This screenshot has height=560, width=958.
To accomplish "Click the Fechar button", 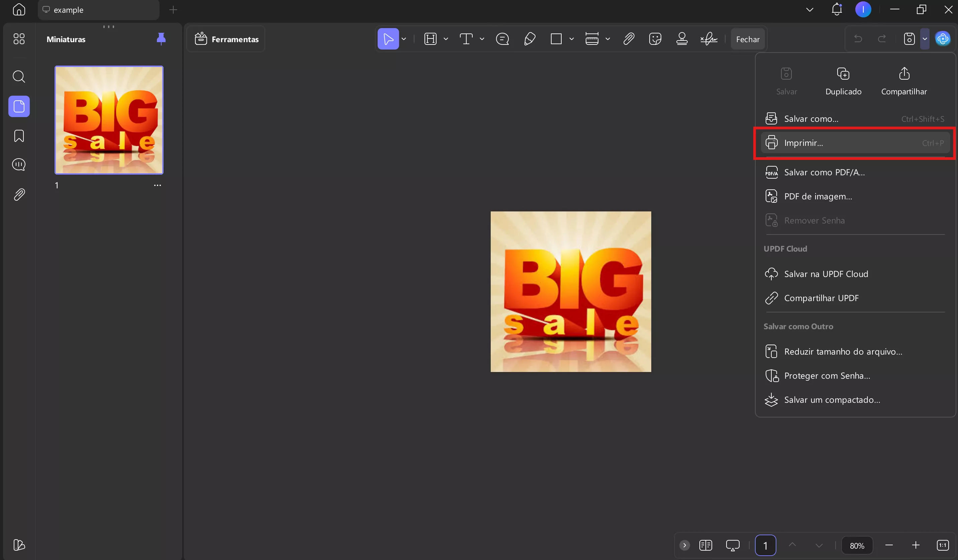I will point(747,39).
